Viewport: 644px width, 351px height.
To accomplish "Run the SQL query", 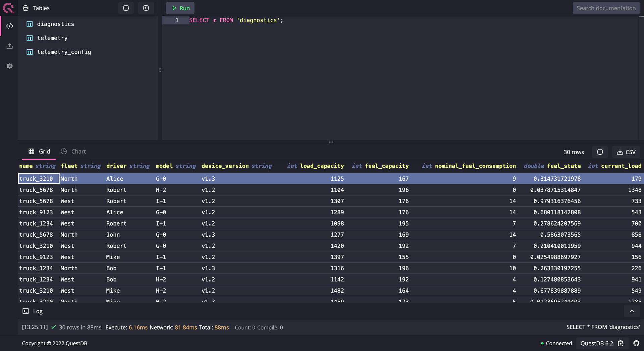I will point(180,8).
